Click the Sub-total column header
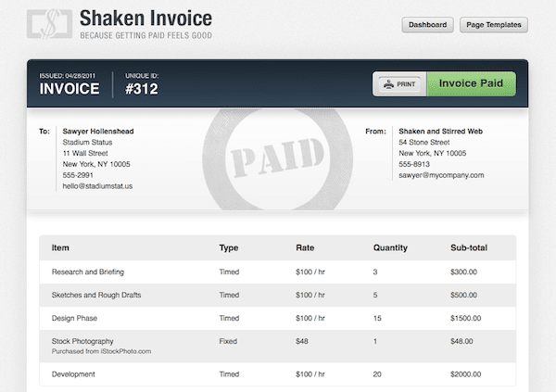556x392 pixels. point(471,248)
